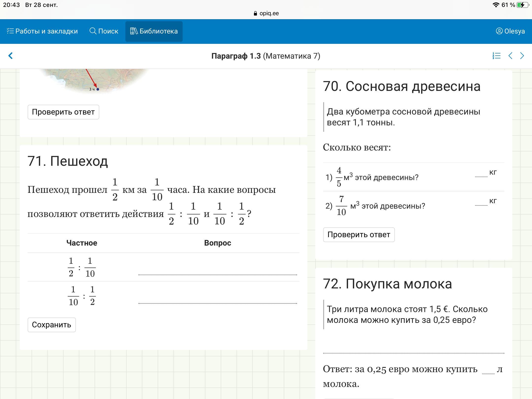Click the search magnifier icon

93,31
